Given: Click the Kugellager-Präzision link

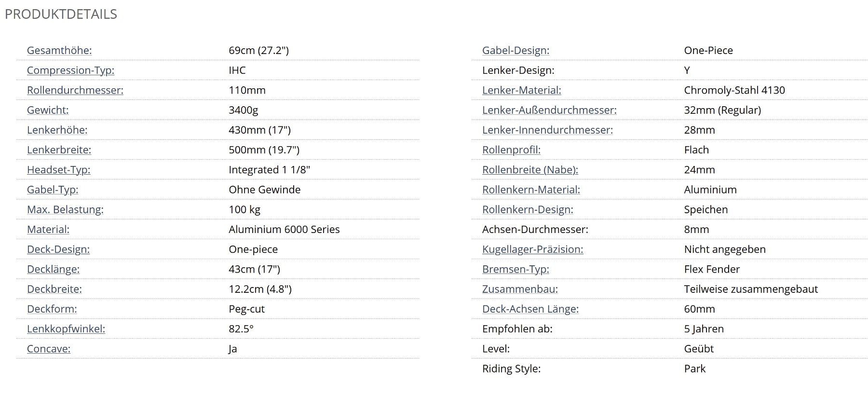Looking at the screenshot, I should tap(532, 249).
